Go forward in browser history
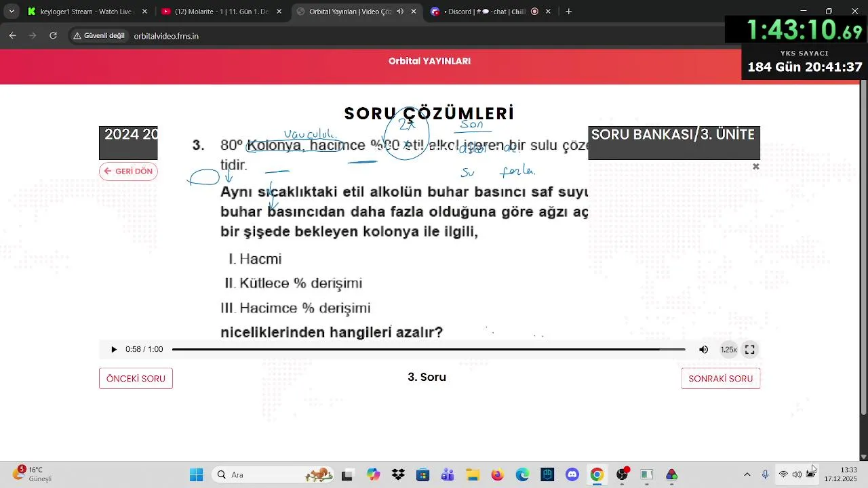This screenshot has height=488, width=868. (33, 36)
